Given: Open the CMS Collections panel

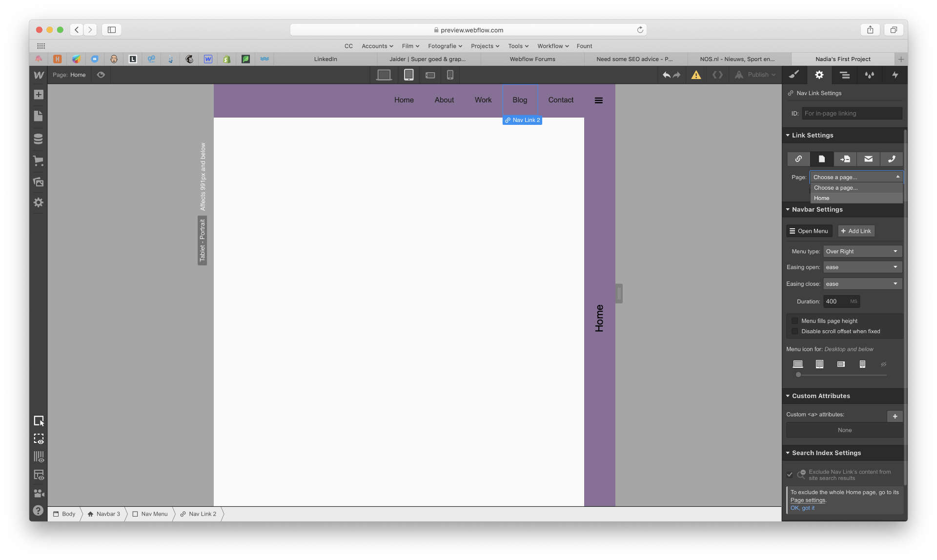Looking at the screenshot, I should (39, 139).
